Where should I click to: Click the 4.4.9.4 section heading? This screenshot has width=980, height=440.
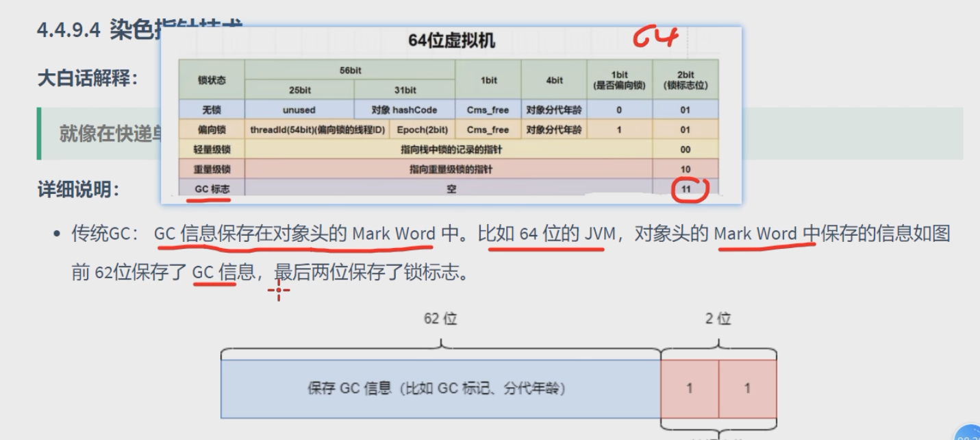[95, 30]
